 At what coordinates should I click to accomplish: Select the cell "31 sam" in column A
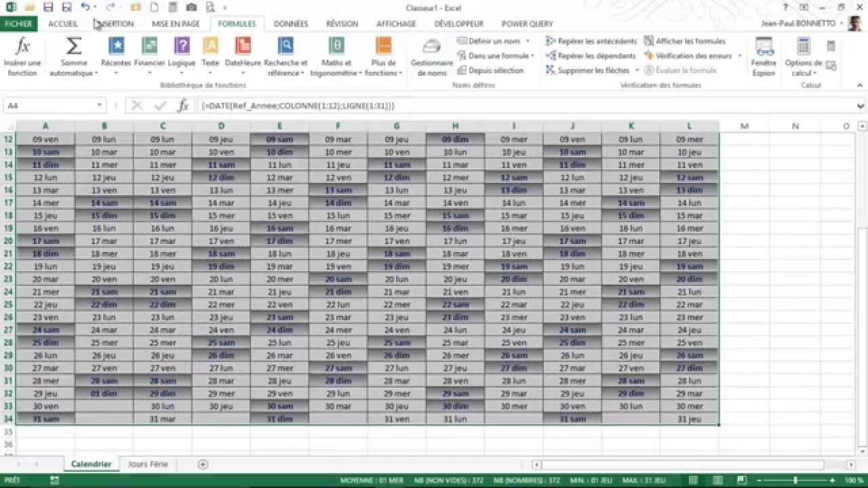coord(45,419)
